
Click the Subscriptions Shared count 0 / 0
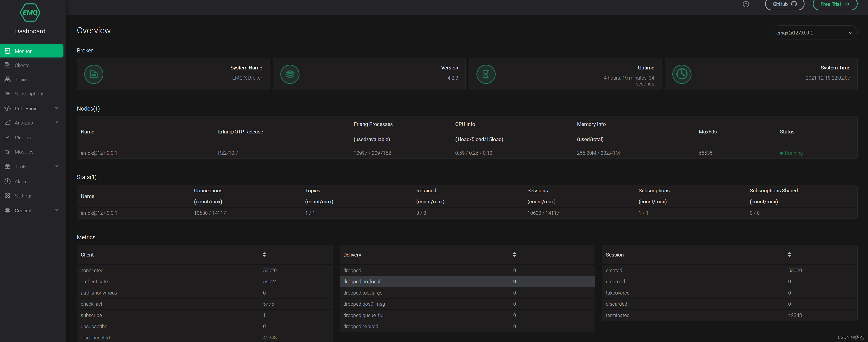click(x=754, y=213)
